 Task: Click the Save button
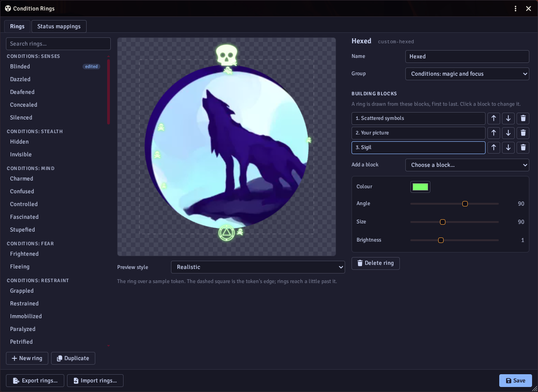(x=515, y=381)
